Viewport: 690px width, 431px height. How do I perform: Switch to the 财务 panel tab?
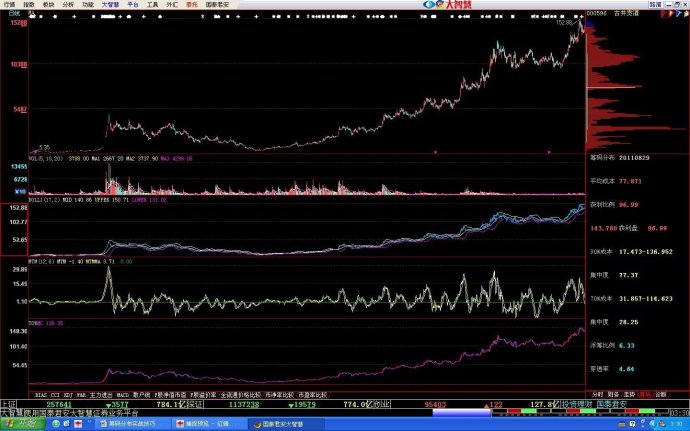614,394
